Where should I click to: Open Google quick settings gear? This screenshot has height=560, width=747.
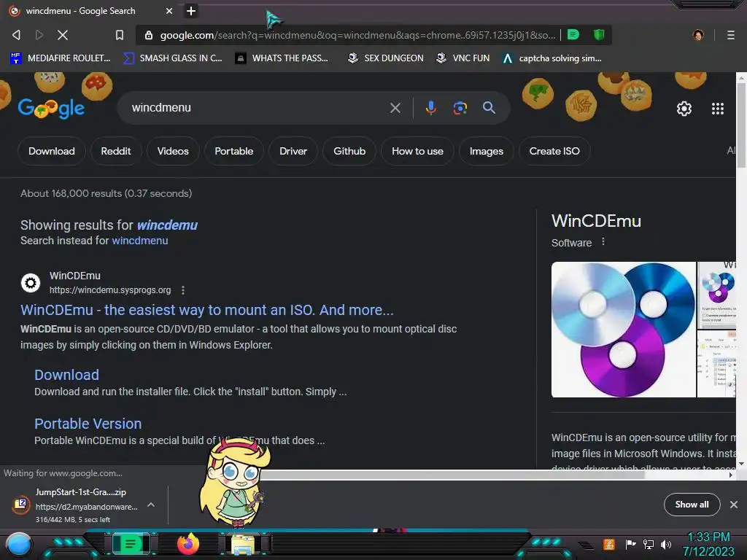[x=684, y=109]
